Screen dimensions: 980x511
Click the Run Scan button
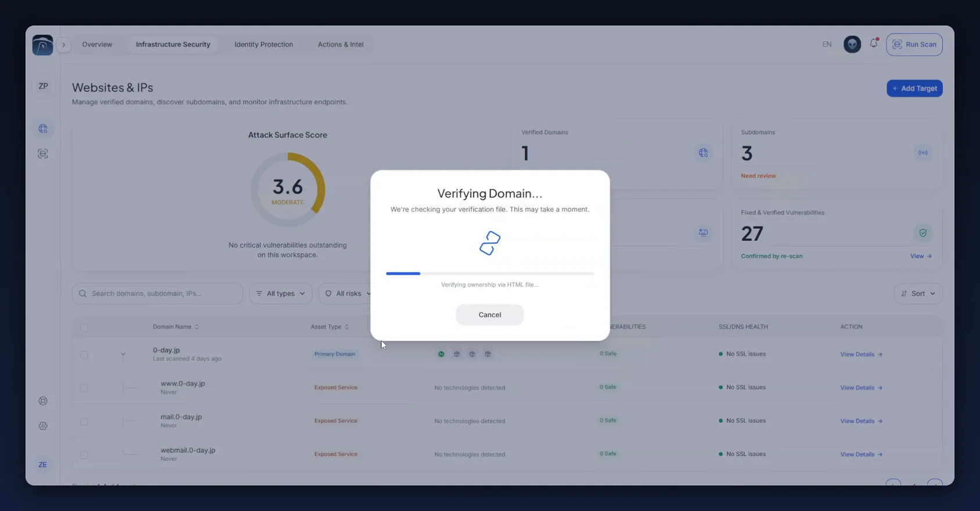click(x=914, y=44)
